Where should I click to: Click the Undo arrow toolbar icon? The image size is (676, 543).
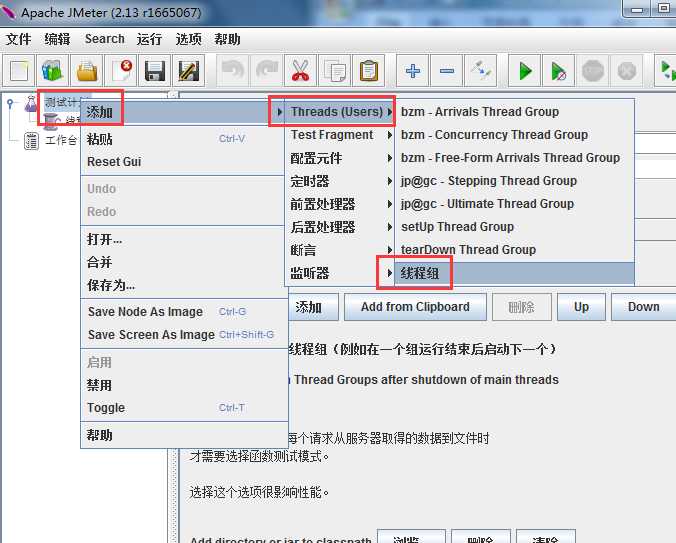tap(233, 71)
